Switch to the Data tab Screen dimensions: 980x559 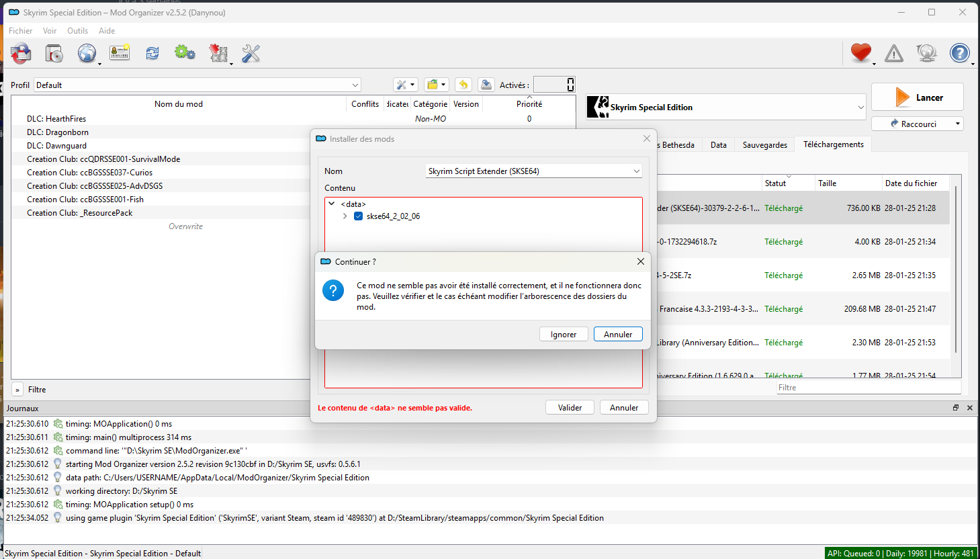click(719, 144)
